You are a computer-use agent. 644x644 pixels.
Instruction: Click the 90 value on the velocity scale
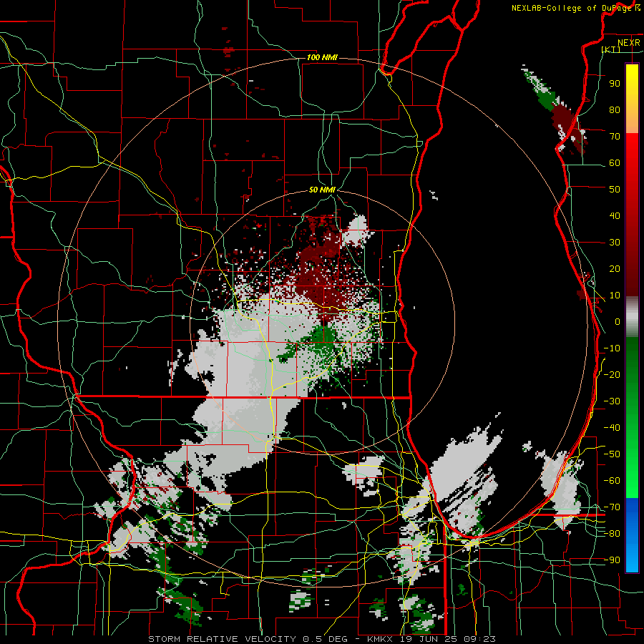pos(615,84)
